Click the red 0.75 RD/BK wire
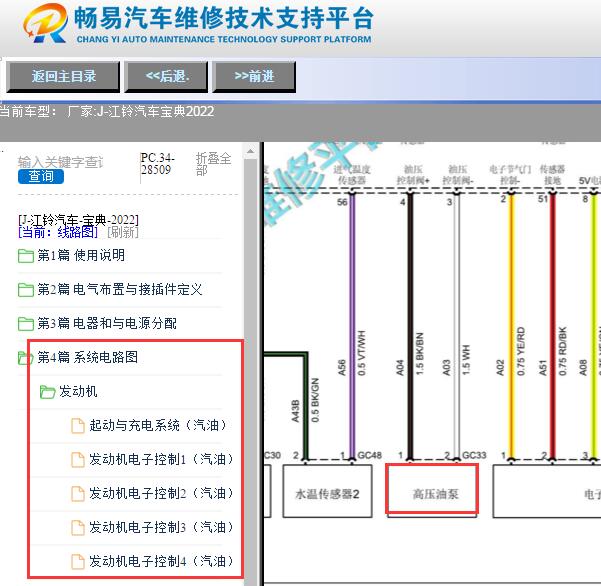601x586 pixels. (552, 326)
